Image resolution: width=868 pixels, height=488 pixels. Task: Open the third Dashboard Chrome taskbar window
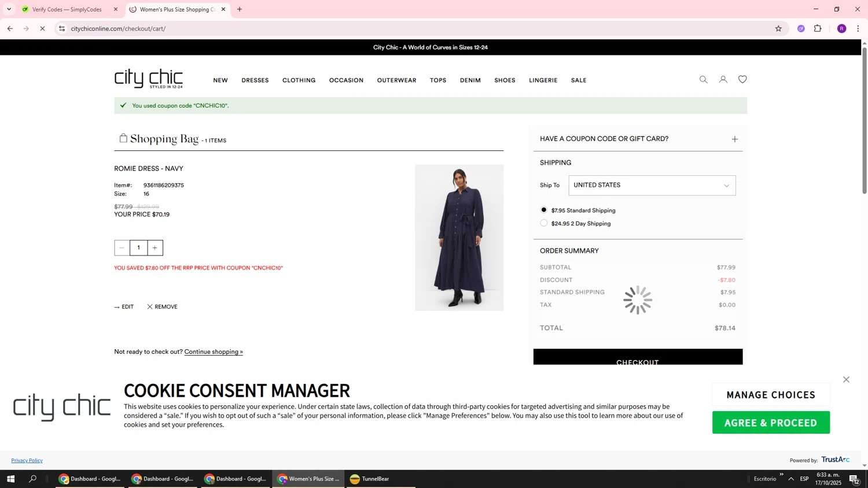[x=236, y=479]
